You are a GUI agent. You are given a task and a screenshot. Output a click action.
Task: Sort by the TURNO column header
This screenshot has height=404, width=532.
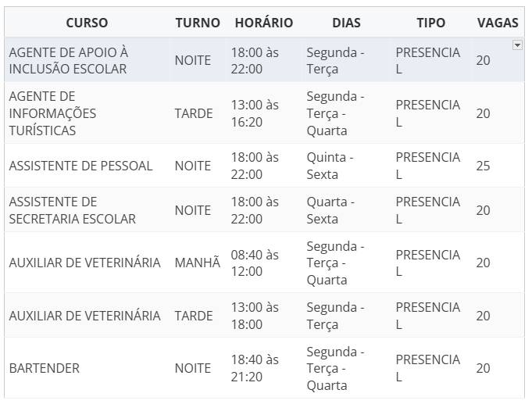click(198, 23)
